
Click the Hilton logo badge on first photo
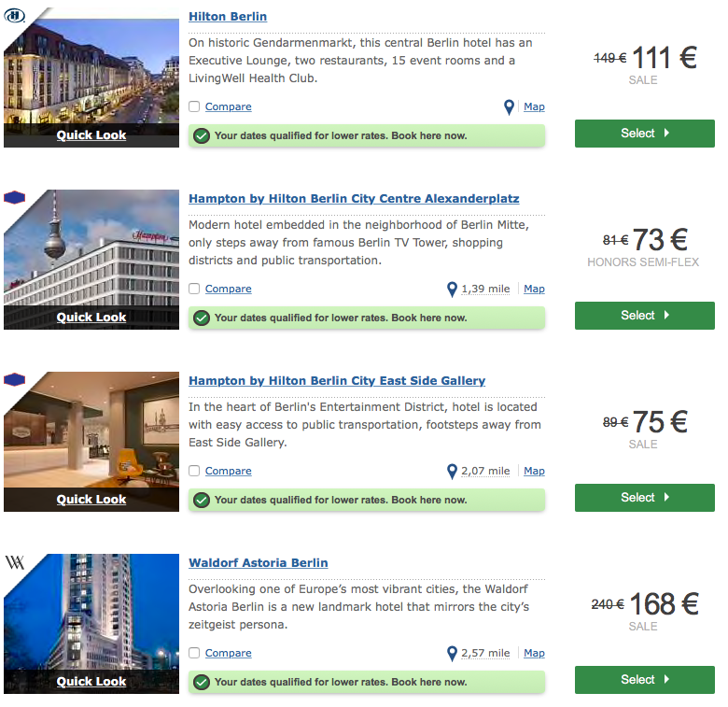click(16, 16)
